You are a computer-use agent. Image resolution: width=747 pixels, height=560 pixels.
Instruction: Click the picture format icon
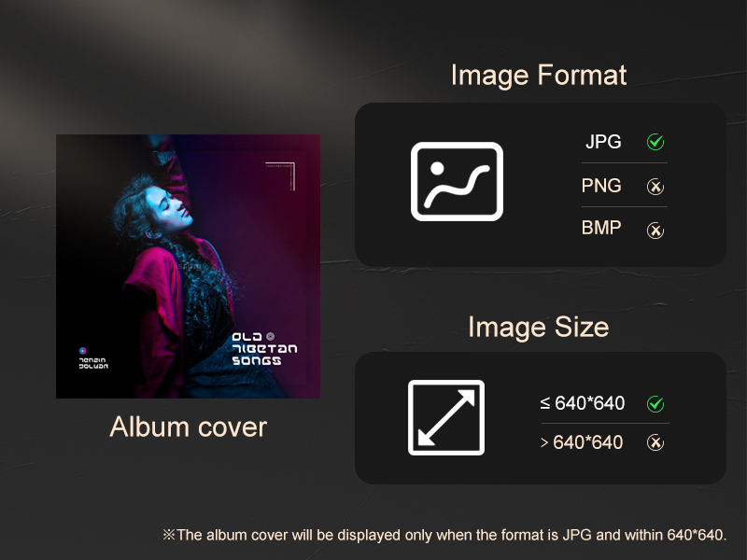[457, 181]
